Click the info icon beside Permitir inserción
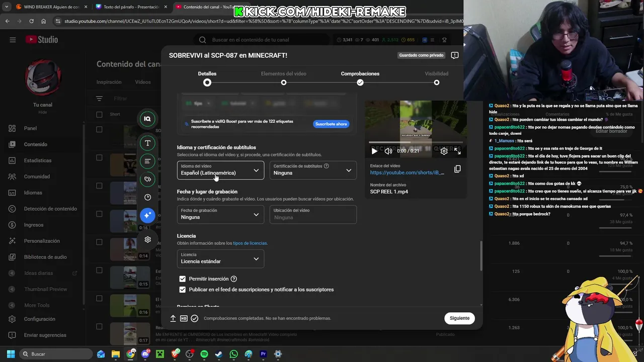The image size is (644, 362). pyautogui.click(x=233, y=279)
